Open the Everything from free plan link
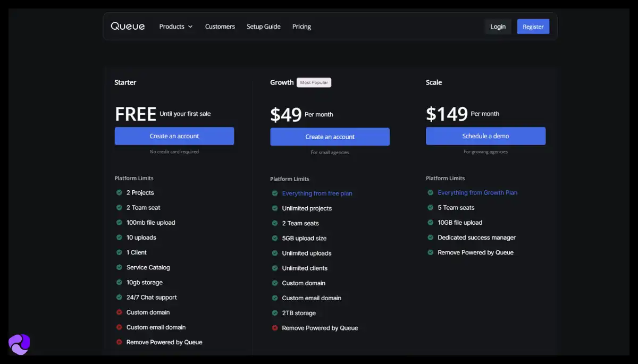The width and height of the screenshot is (638, 364). click(317, 193)
